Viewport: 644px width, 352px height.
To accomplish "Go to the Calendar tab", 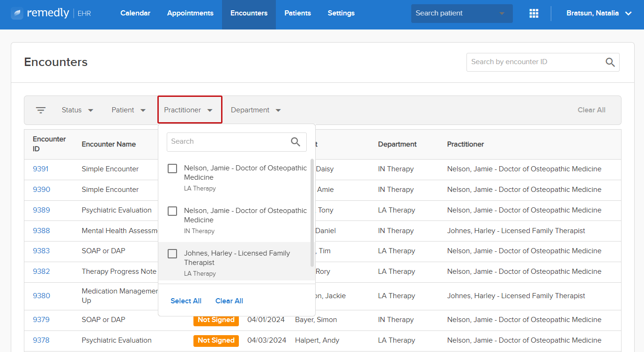I will (x=135, y=13).
